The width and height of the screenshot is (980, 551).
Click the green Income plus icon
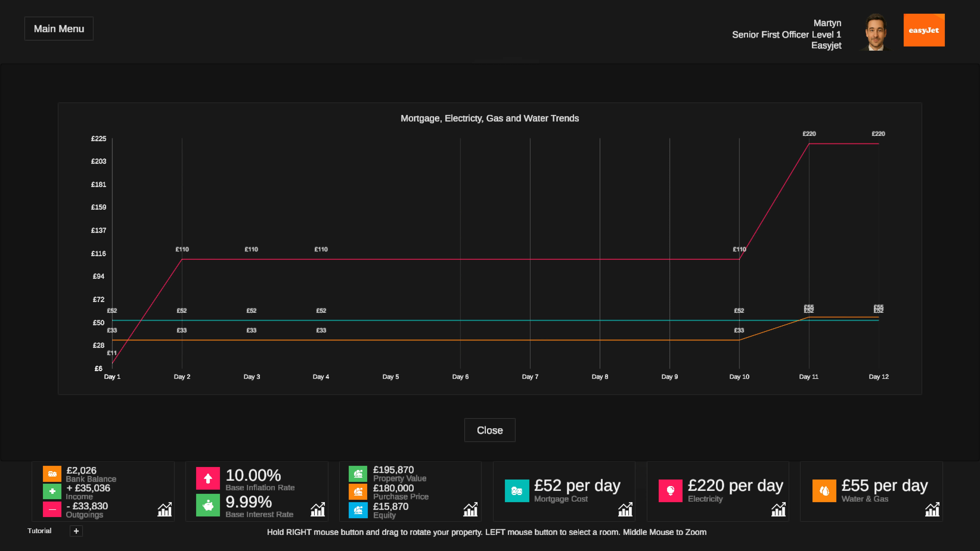(x=52, y=491)
